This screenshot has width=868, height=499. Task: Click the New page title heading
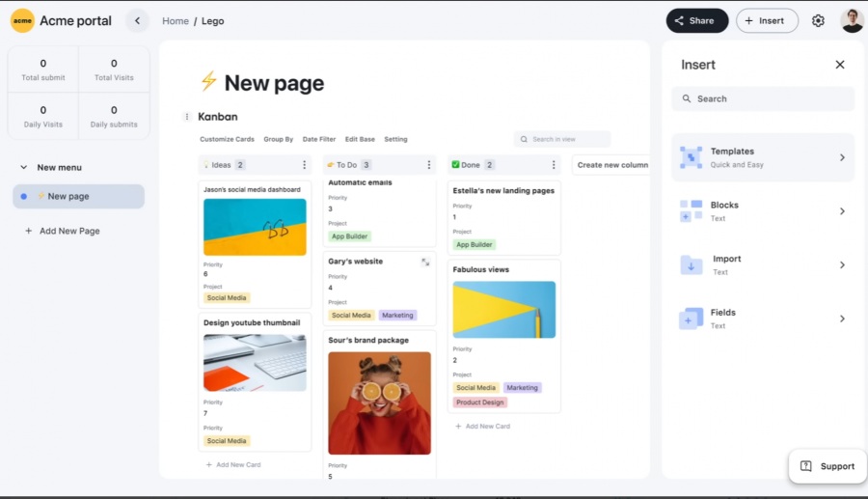274,83
